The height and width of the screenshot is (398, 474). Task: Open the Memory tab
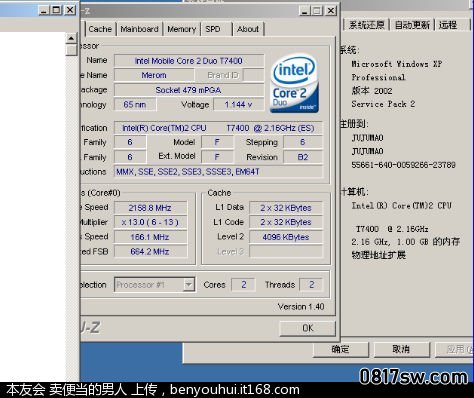coord(181,29)
